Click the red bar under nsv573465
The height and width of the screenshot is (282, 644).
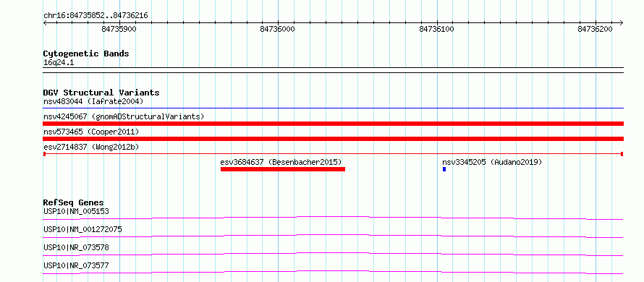tap(334, 139)
